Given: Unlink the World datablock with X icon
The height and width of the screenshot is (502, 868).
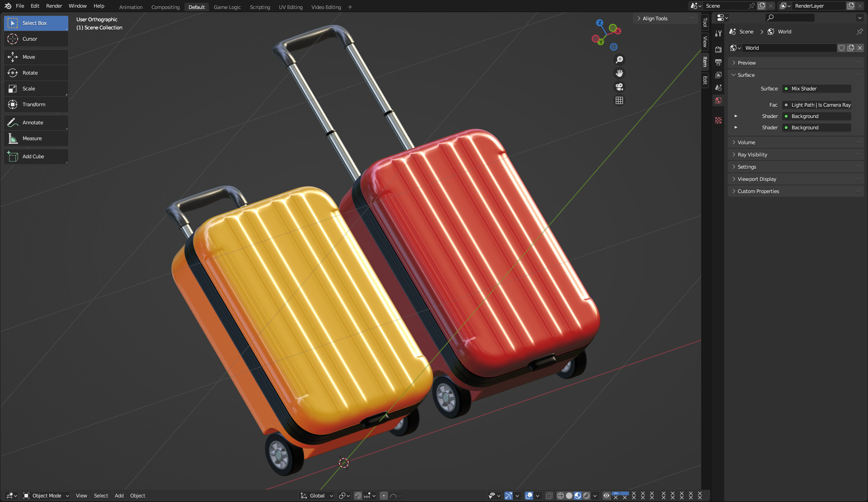Looking at the screenshot, I should coord(860,48).
